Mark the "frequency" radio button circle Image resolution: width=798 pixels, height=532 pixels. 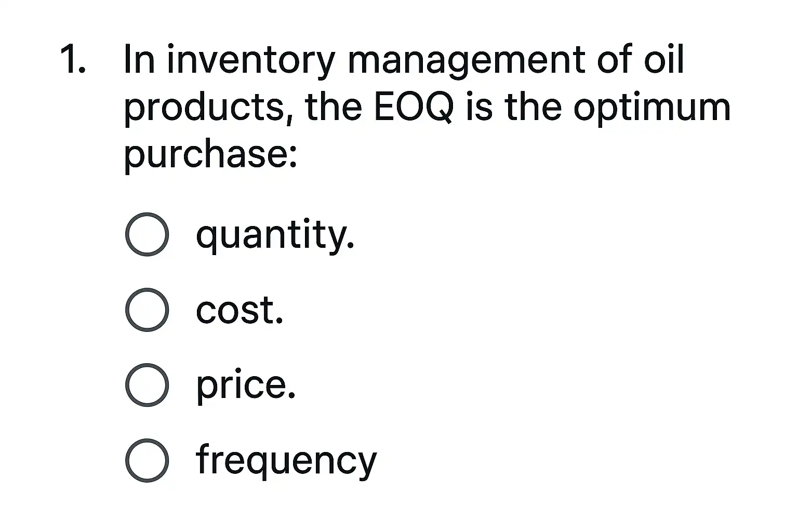point(147,460)
